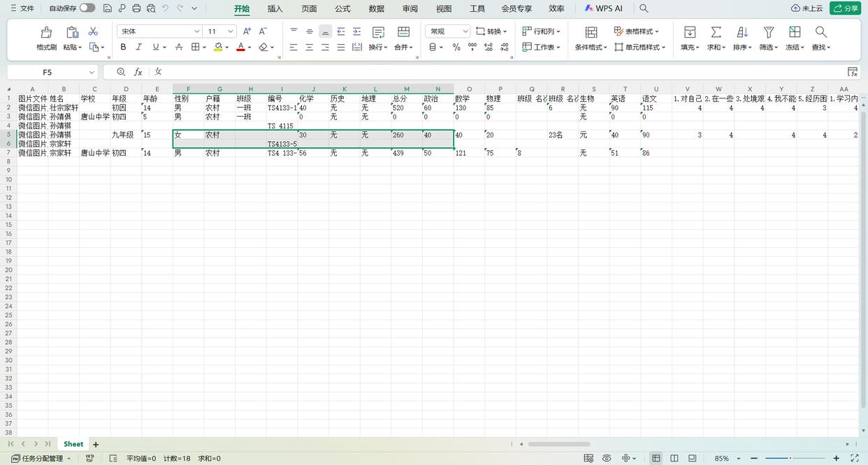
Task: Apply Strikethrough formatting icon
Action: (x=179, y=47)
